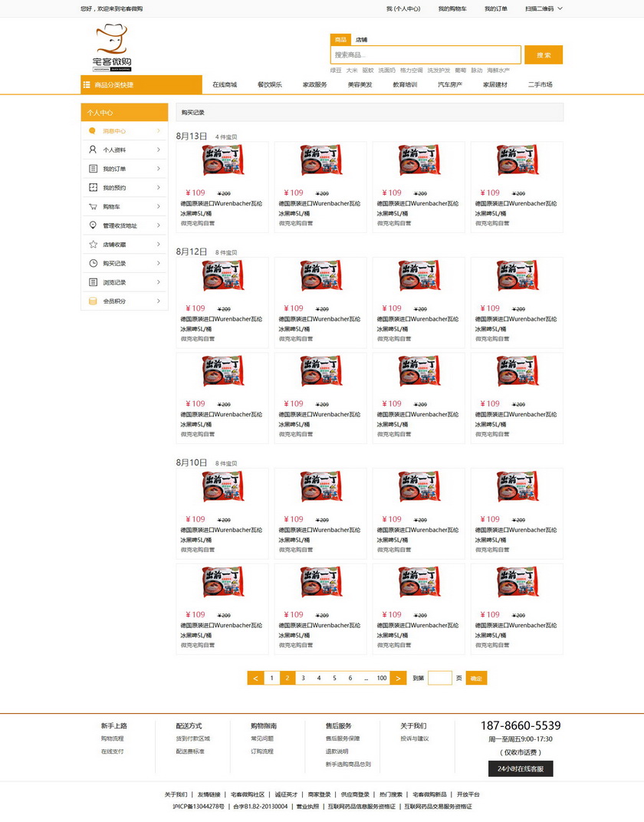
Task: Expand 管理收货地址 sidebar chevron
Action: pos(158,225)
